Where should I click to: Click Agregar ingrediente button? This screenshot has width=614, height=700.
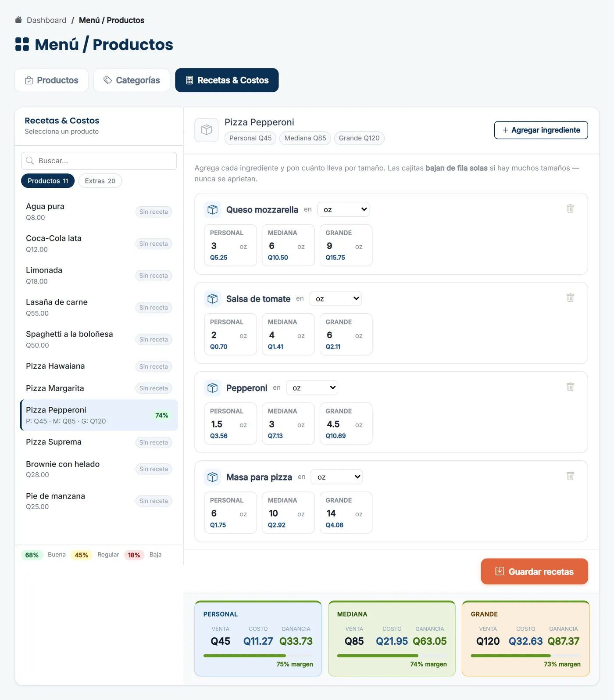click(541, 130)
